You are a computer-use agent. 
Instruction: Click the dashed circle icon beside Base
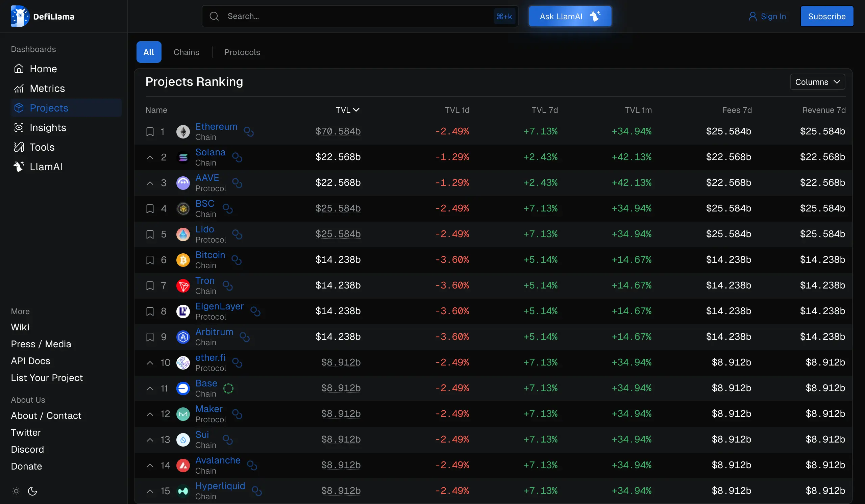[x=228, y=388]
